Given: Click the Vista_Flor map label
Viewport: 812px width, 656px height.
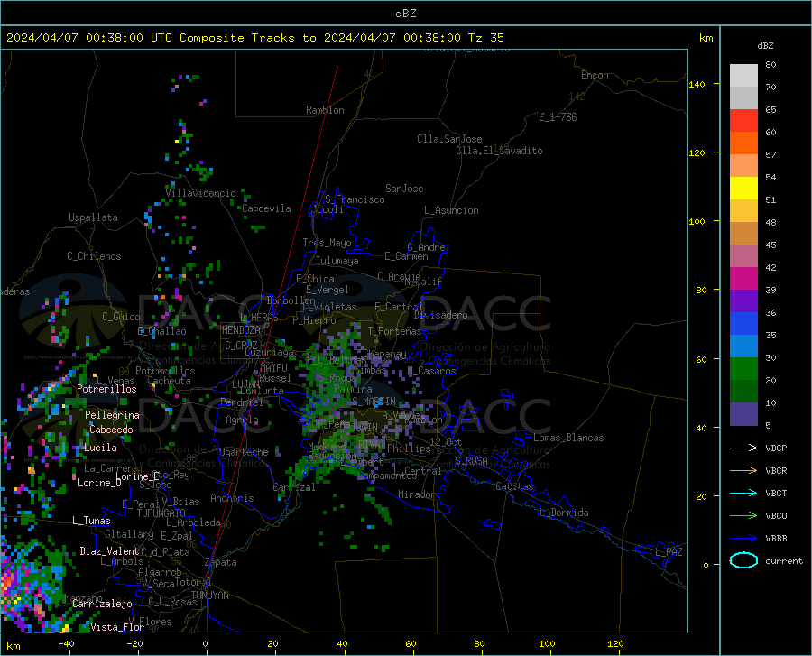Looking at the screenshot, I should click(x=117, y=627).
